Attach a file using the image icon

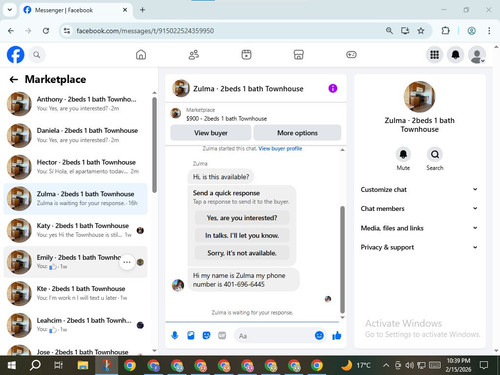tap(191, 335)
